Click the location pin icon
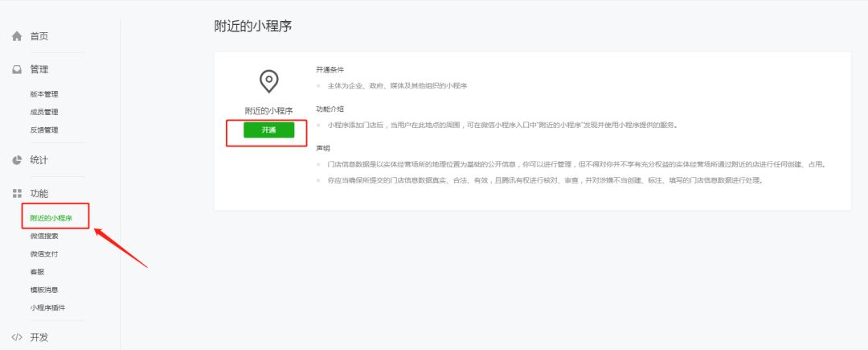The width and height of the screenshot is (868, 350). point(268,81)
